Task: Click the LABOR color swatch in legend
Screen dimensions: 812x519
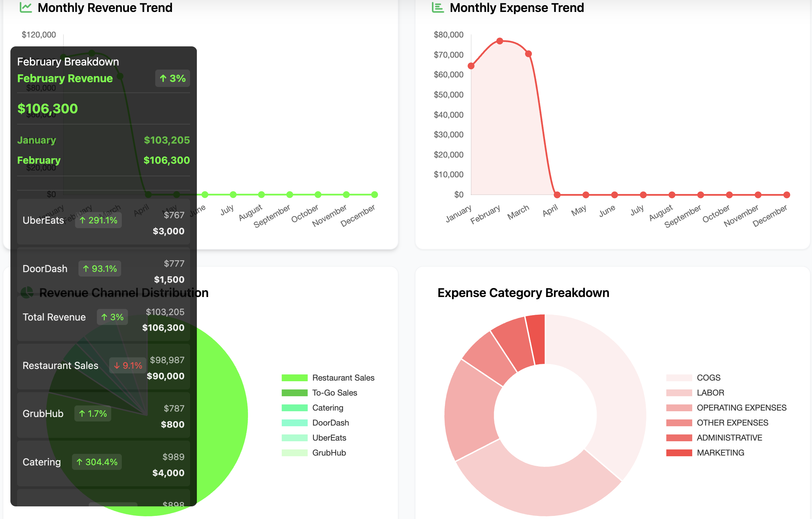Action: tap(679, 393)
